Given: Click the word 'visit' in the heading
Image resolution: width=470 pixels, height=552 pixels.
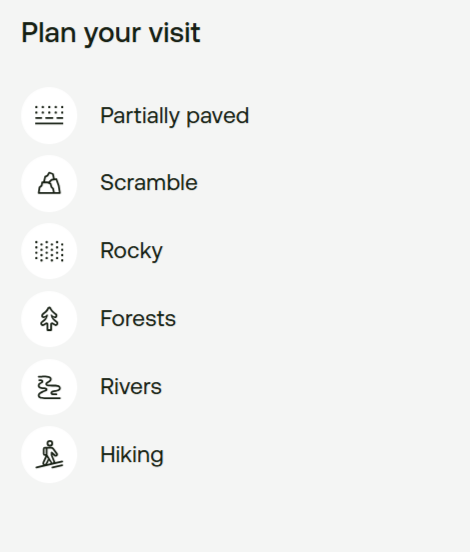Looking at the screenshot, I should click(x=175, y=33).
